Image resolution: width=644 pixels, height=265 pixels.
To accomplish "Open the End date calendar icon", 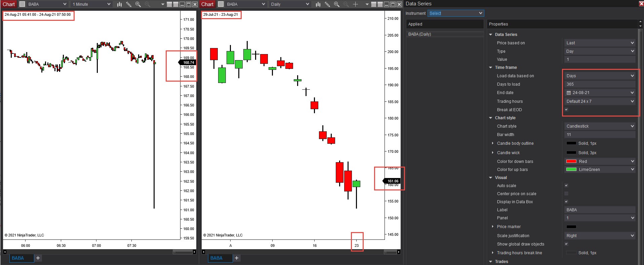I will pyautogui.click(x=569, y=93).
